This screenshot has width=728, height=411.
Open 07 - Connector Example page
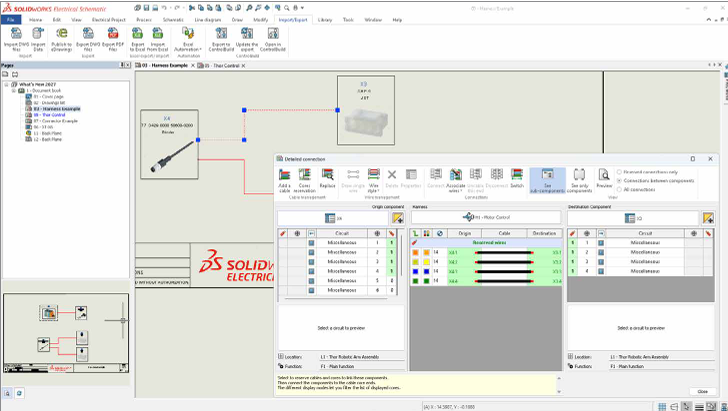(x=55, y=121)
